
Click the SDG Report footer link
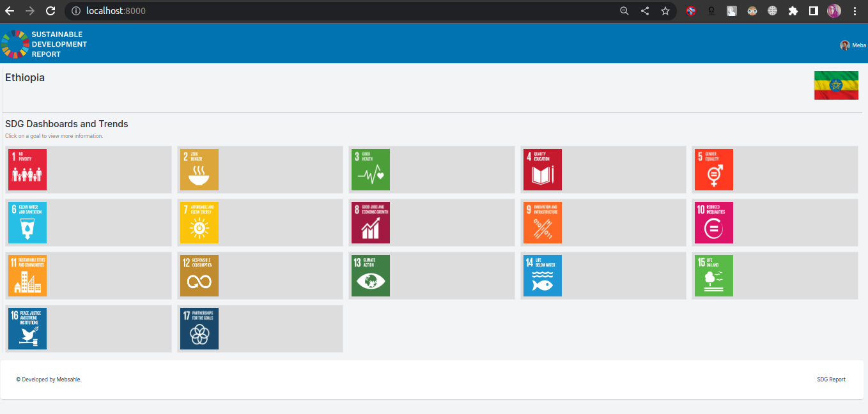pos(831,379)
